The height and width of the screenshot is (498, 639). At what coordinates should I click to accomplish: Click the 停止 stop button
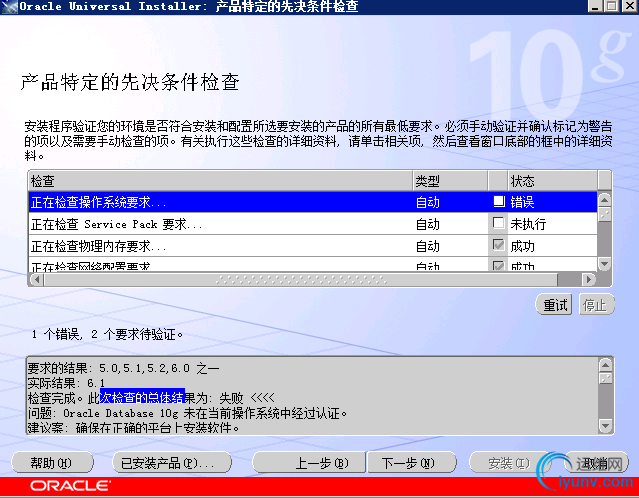point(596,304)
